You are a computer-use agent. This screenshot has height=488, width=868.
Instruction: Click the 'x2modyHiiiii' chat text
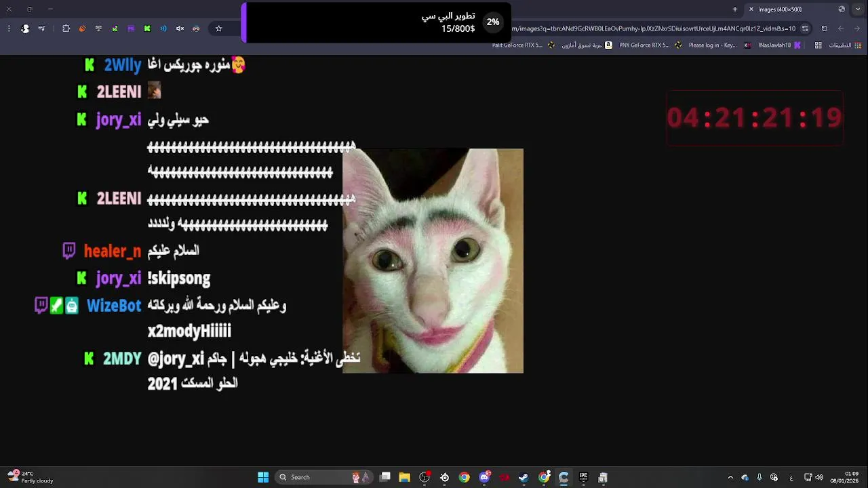point(189,331)
